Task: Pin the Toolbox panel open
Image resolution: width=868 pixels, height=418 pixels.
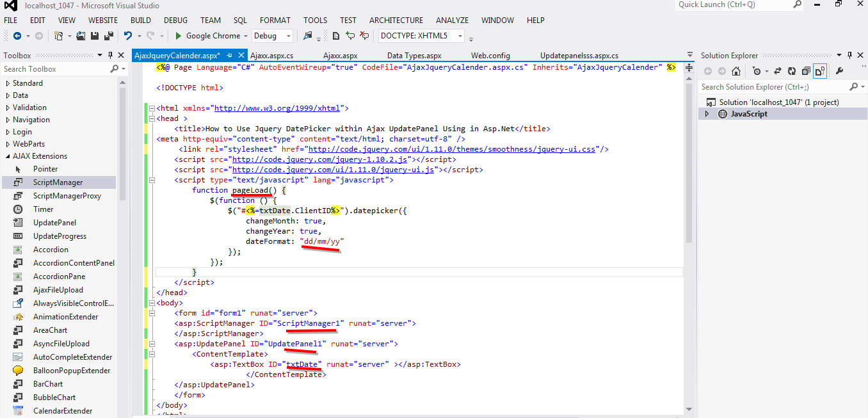Action: click(x=110, y=55)
